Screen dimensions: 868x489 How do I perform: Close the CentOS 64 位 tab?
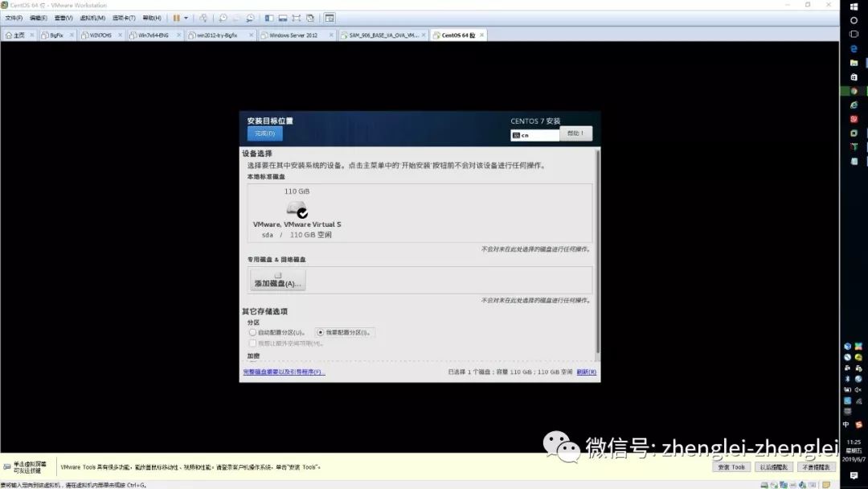pos(481,35)
